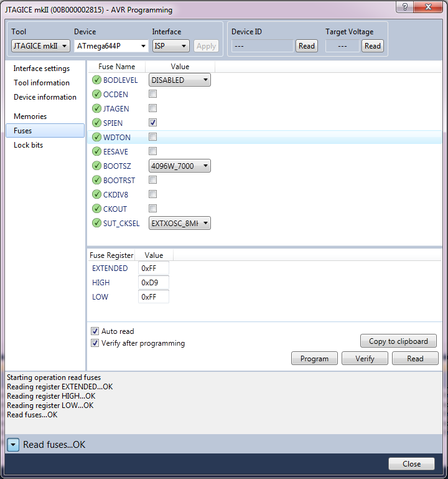The image size is (448, 479).
Task: Toggle the OCDEN fuse checkbox
Action: (x=152, y=94)
